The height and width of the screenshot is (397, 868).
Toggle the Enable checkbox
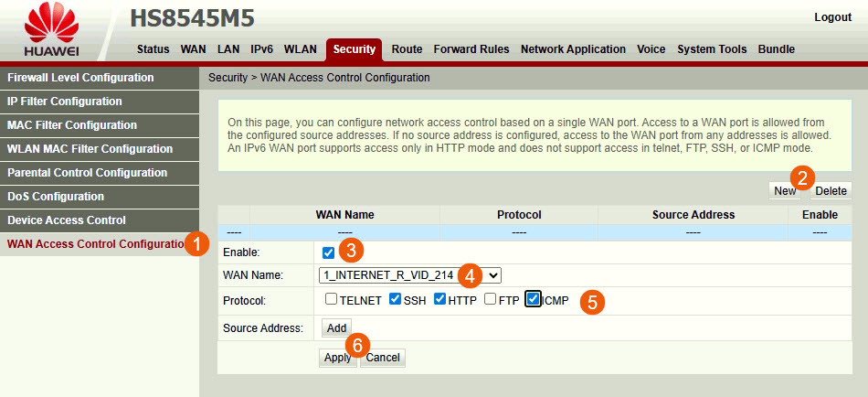(x=328, y=252)
